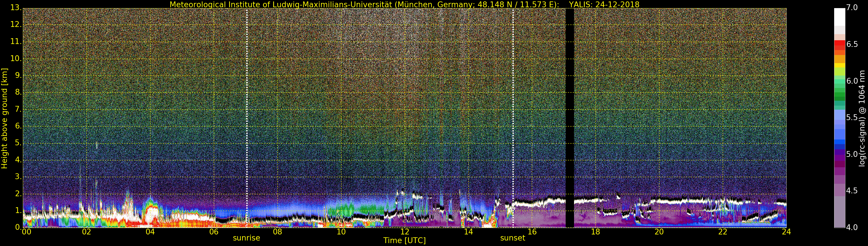Click the '6.' height tick label

[18, 126]
